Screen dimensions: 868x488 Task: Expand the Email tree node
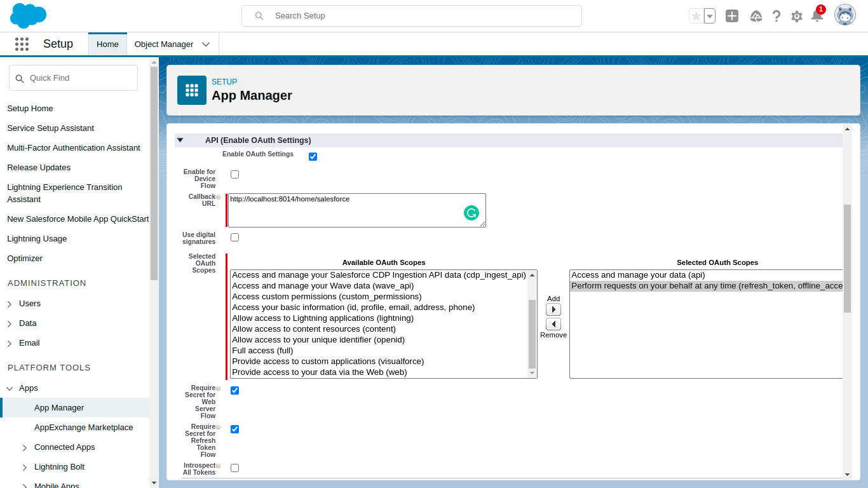tap(10, 344)
